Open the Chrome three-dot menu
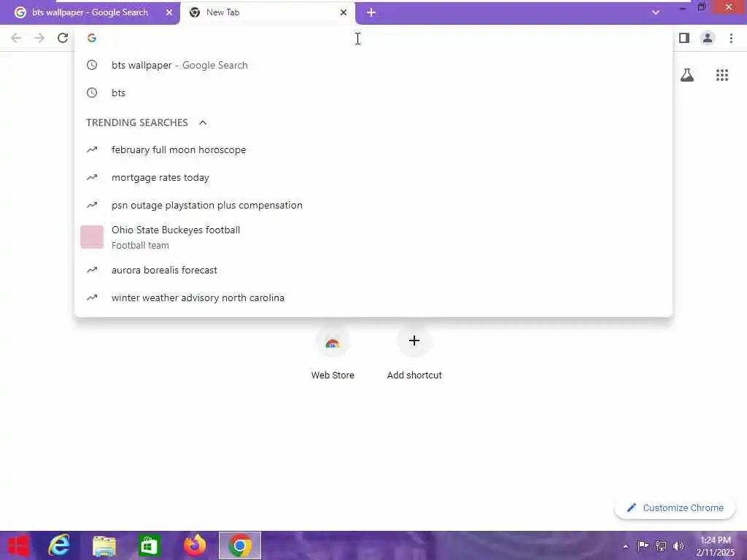 (731, 38)
